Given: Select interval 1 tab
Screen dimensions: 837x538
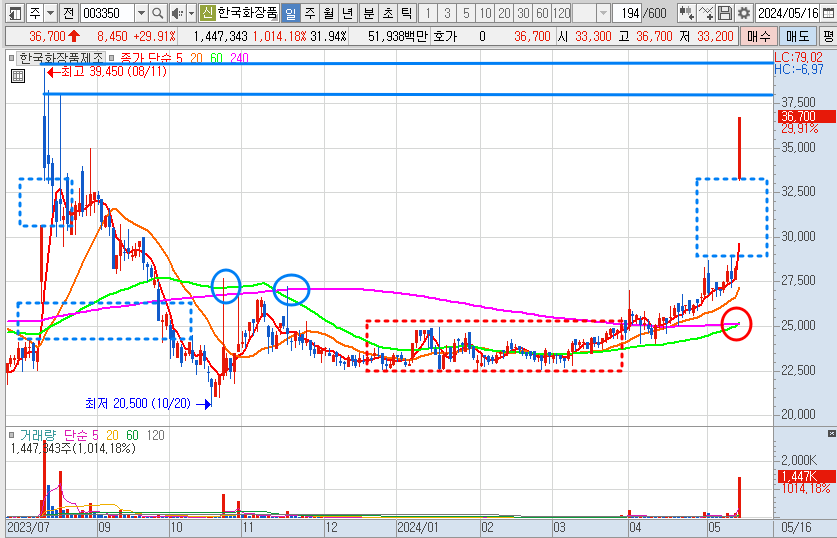Looking at the screenshot, I should click(428, 13).
